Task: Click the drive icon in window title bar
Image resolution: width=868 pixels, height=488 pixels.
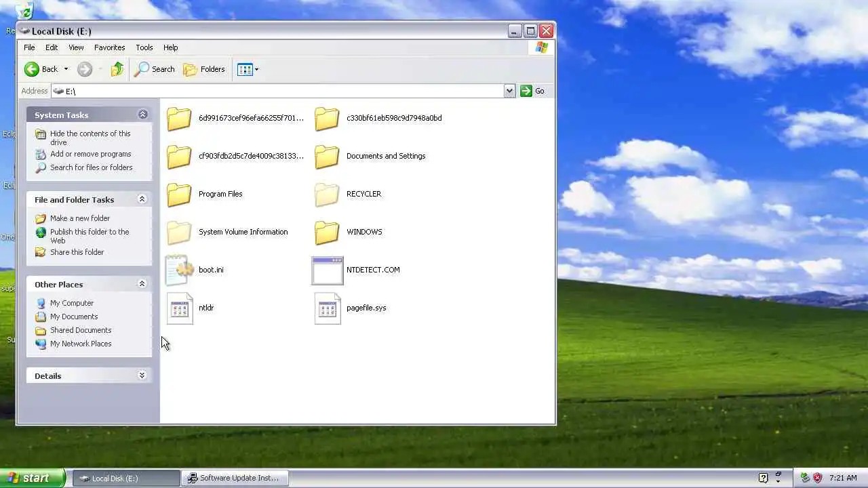Action: tap(24, 30)
